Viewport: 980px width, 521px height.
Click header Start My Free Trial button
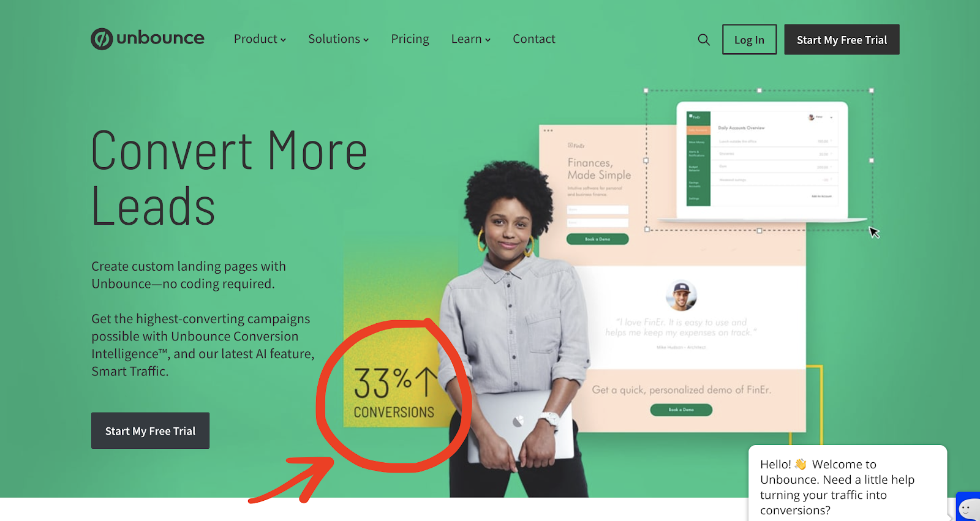pos(842,40)
